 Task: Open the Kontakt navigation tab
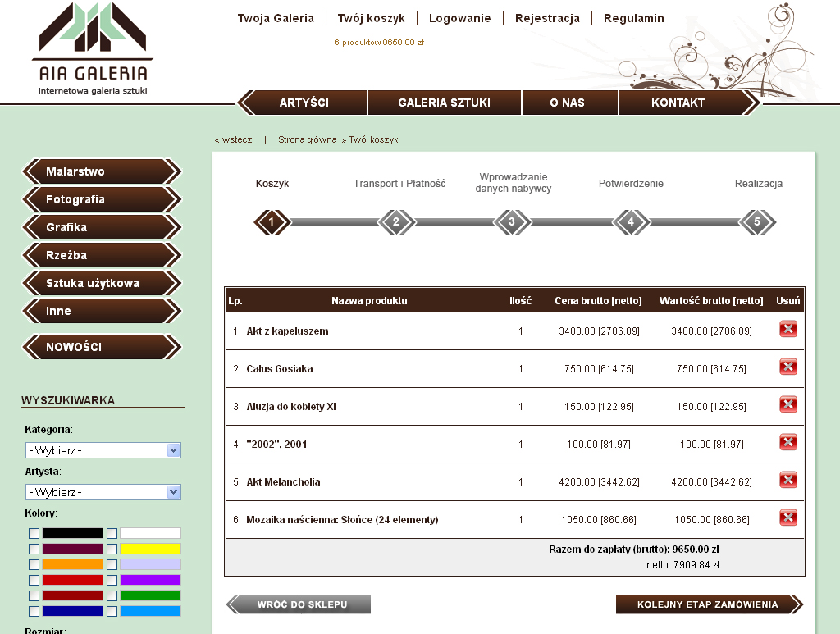(x=678, y=103)
